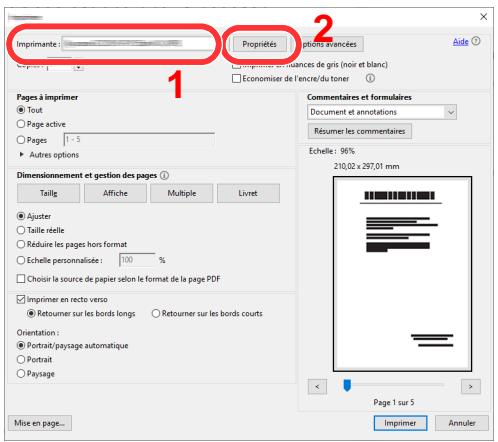
Task: Click the document preview thumbnail
Action: pos(402,274)
